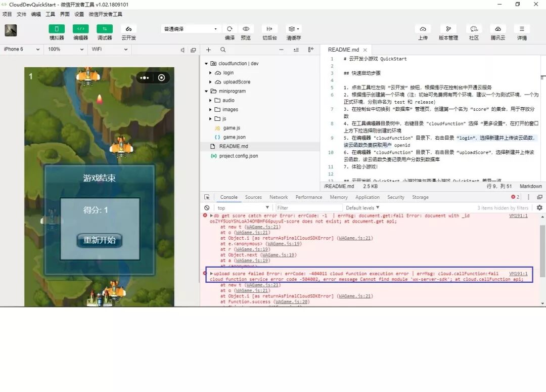Click the console Filter input field

pos(308,208)
